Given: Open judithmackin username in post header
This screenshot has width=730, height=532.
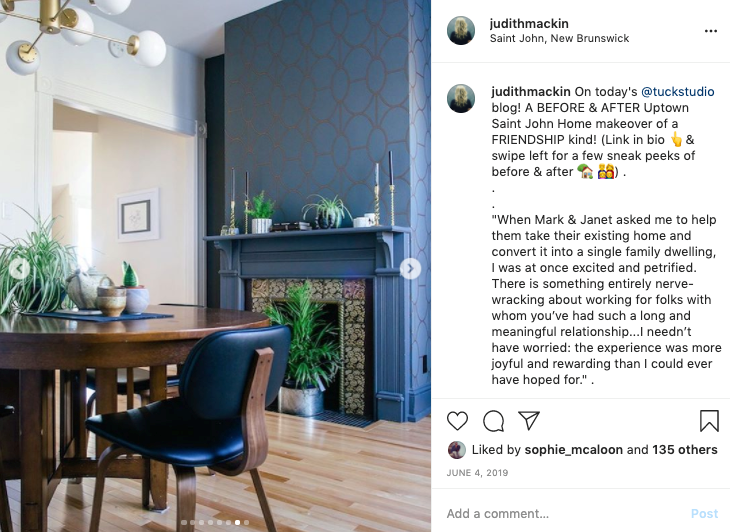Looking at the screenshot, I should tap(529, 23).
